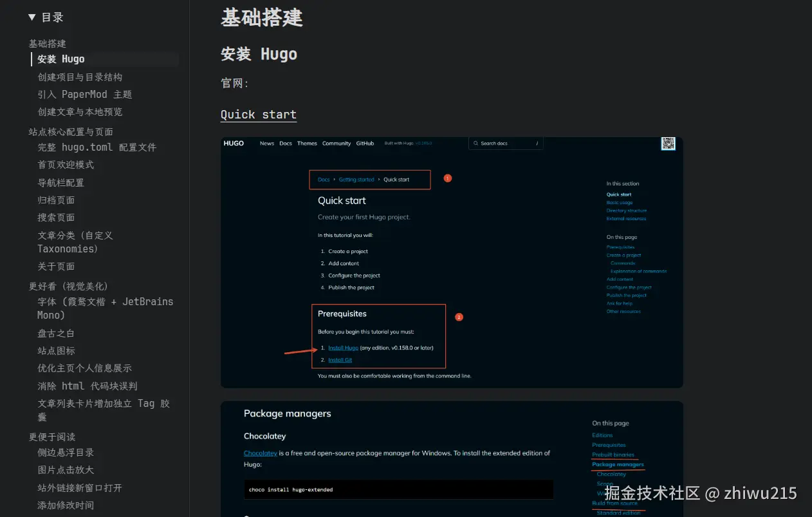This screenshot has width=812, height=517.
Task: Select 优化主页个人信息展示 in the contents
Action: [x=85, y=368]
